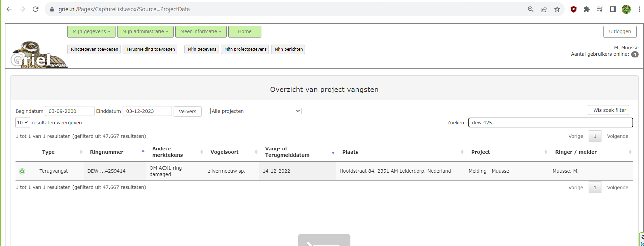Bookmark this page with star icon
This screenshot has width=644, height=246.
[x=557, y=9]
